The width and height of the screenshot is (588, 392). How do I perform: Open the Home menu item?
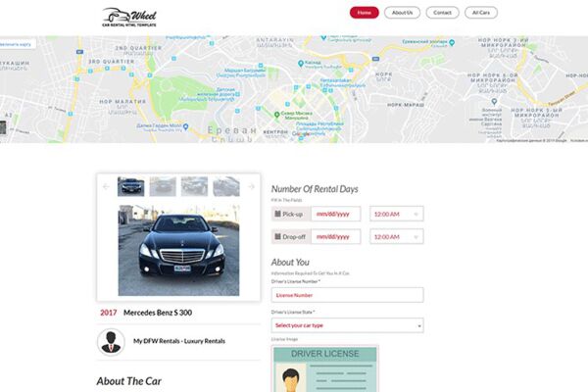pyautogui.click(x=365, y=13)
